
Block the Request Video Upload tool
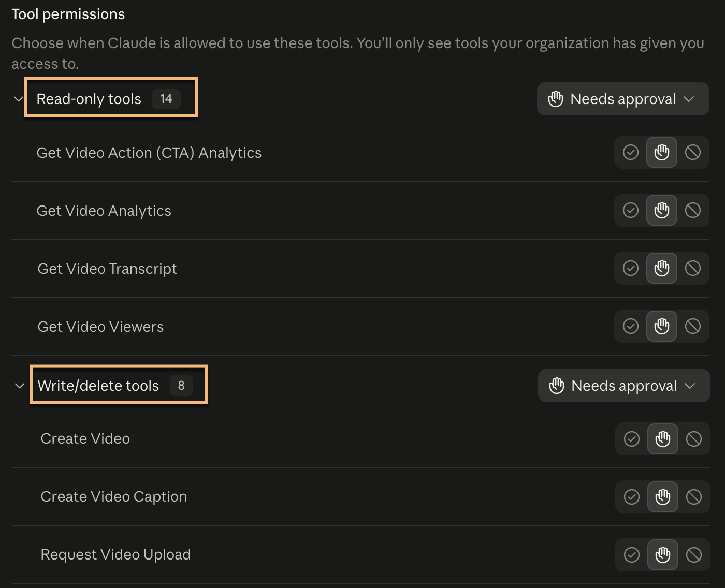[x=694, y=555]
